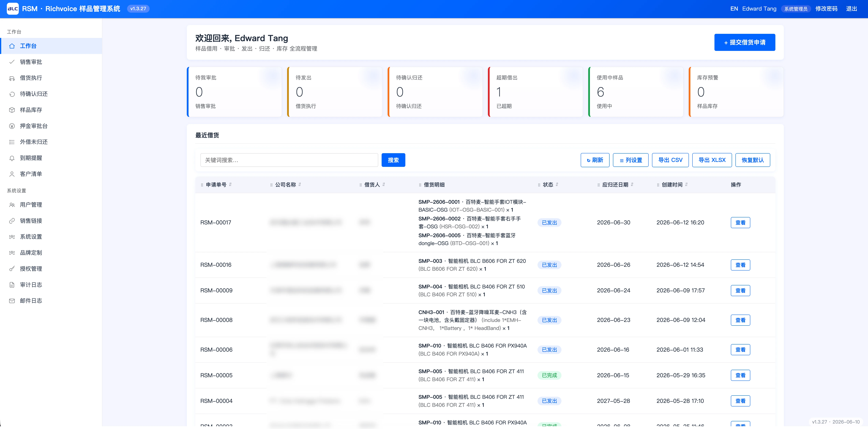868x429 pixels.
Task: Switch language with EN link
Action: [x=734, y=9]
